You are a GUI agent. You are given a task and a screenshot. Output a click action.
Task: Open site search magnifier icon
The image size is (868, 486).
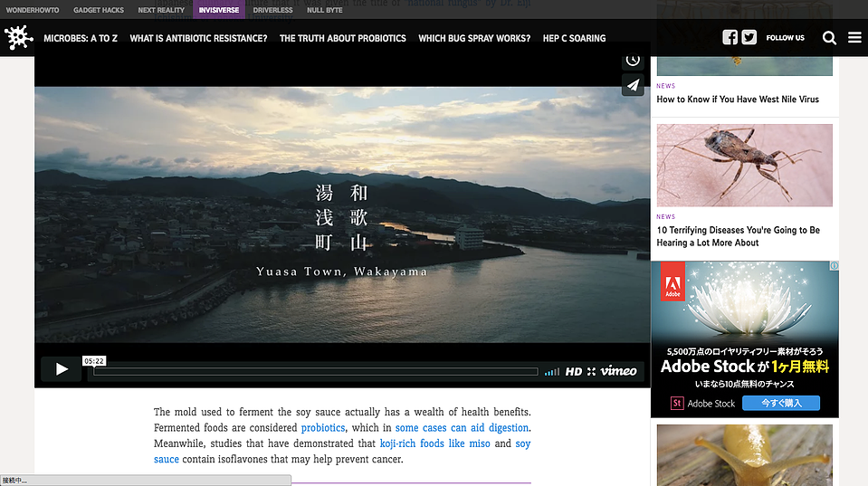(829, 38)
